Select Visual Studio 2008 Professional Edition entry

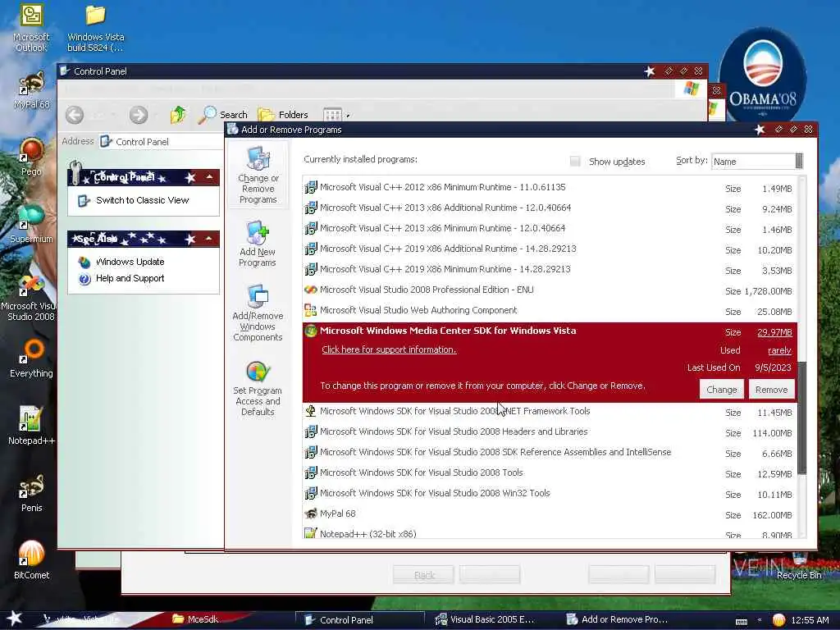[x=550, y=290]
